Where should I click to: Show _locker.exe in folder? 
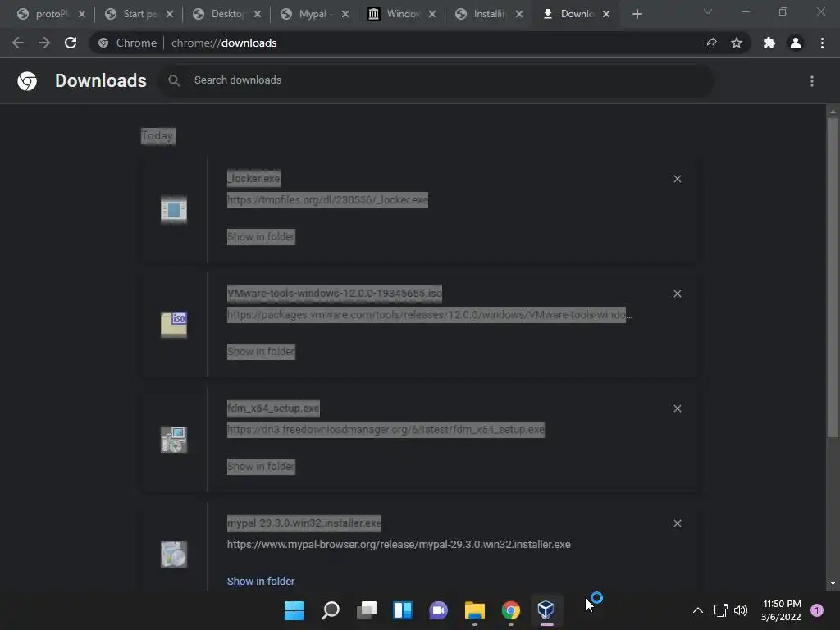click(261, 237)
